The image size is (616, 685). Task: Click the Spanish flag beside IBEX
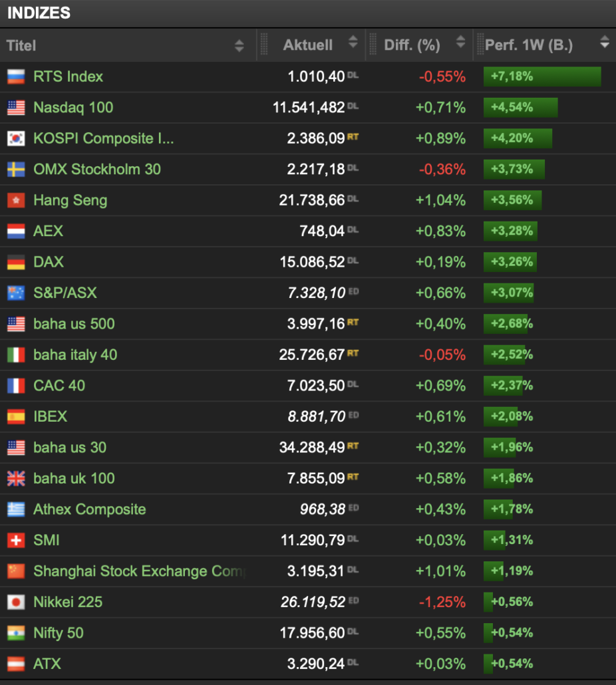[16, 417]
